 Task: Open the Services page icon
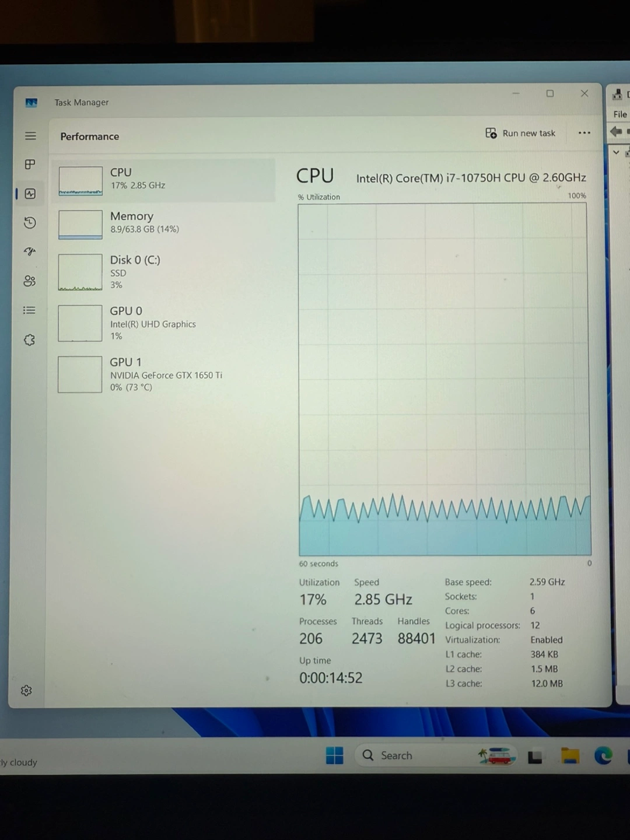click(x=29, y=339)
